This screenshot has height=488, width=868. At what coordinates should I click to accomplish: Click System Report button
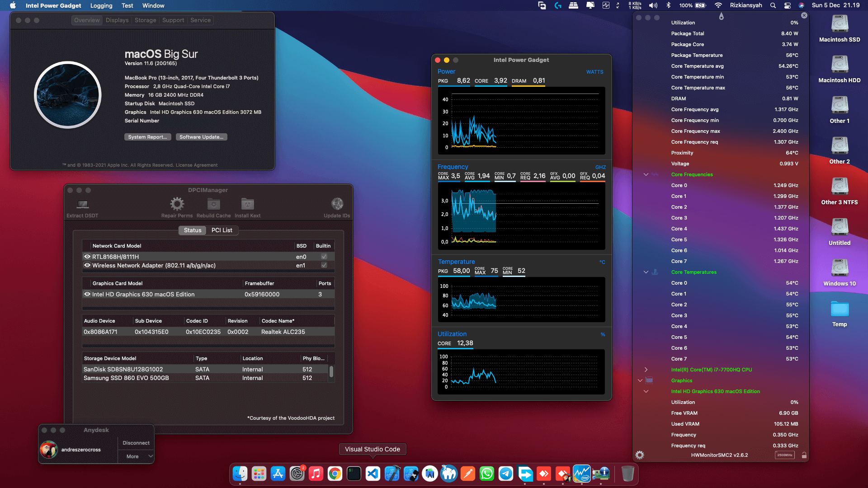147,137
